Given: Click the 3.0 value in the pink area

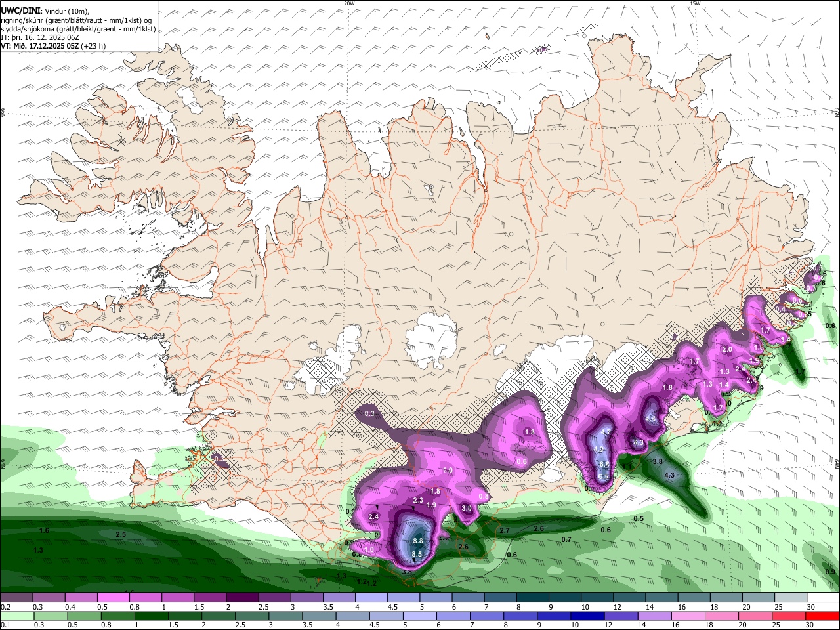Looking at the screenshot, I should [x=467, y=508].
